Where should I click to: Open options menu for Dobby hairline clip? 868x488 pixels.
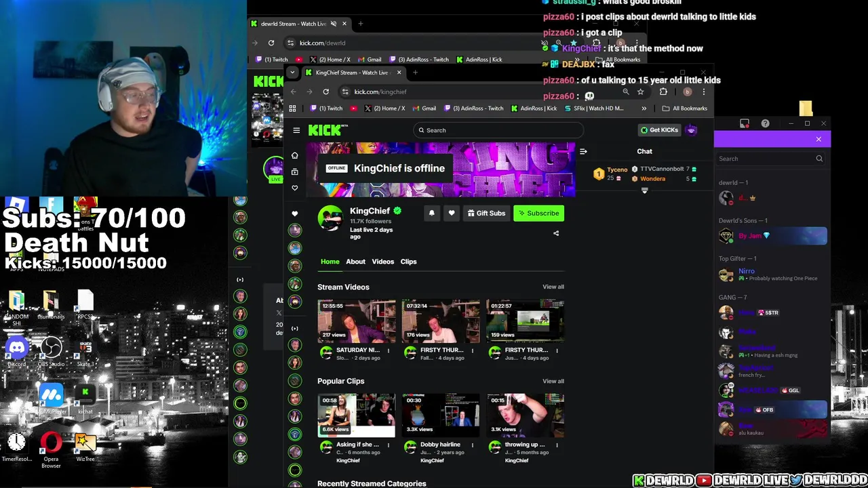click(x=473, y=445)
